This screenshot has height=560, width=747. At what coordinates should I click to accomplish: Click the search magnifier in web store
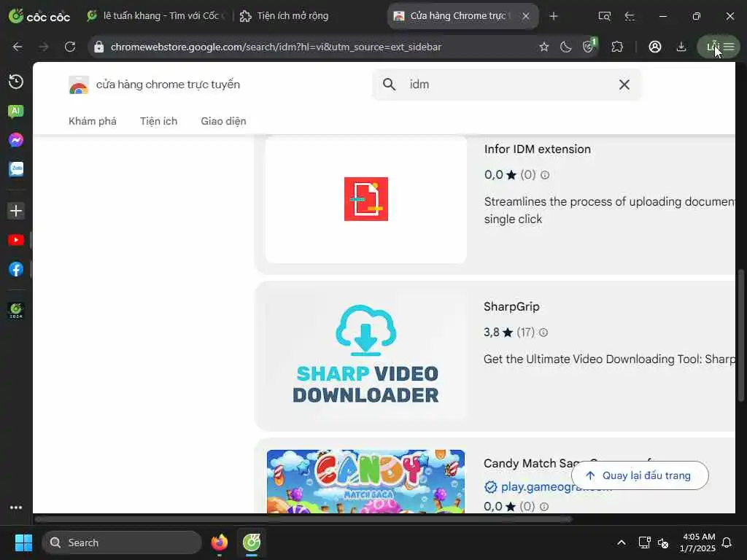(x=390, y=85)
